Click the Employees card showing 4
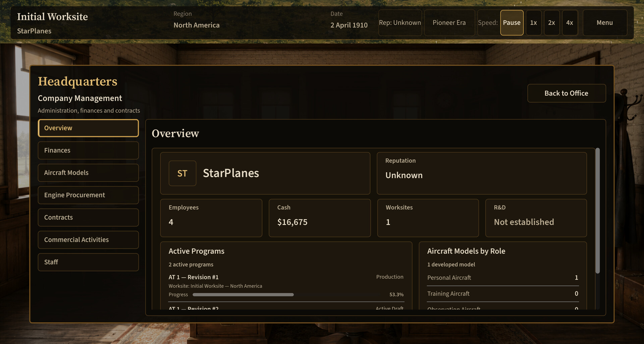 click(211, 218)
